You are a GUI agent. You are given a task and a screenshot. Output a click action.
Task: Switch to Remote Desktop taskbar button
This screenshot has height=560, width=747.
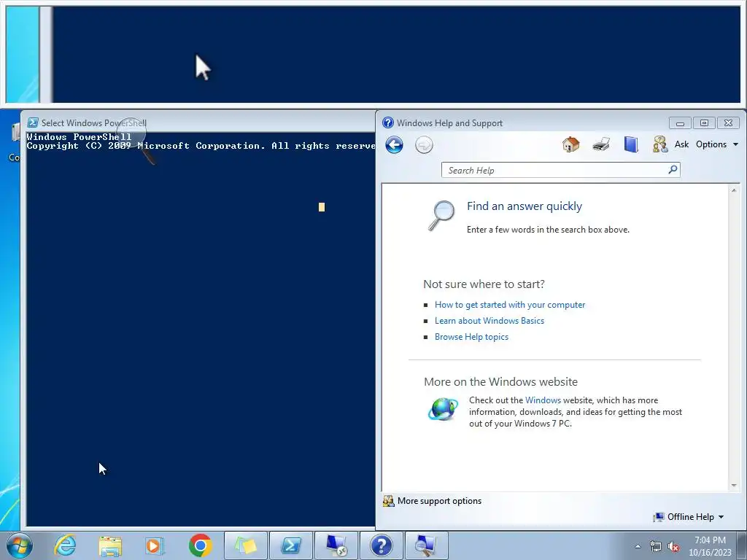tap(336, 545)
